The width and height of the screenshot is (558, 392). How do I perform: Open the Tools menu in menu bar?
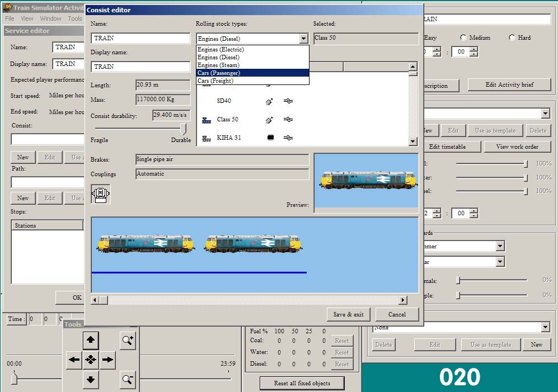coord(75,18)
